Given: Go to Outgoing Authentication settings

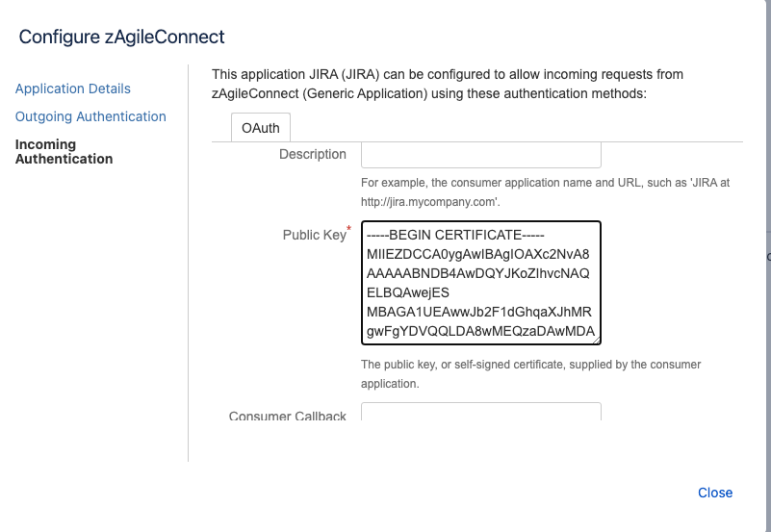Looking at the screenshot, I should pyautogui.click(x=90, y=116).
